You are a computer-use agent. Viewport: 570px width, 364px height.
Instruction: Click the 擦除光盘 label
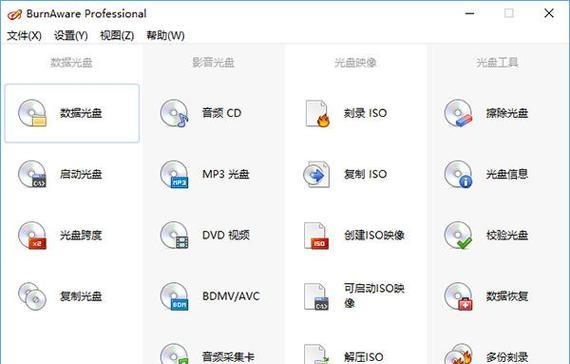(x=507, y=113)
